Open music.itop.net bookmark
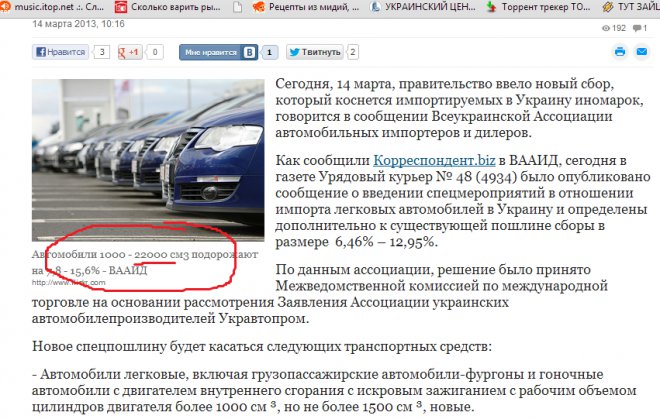 52,7
